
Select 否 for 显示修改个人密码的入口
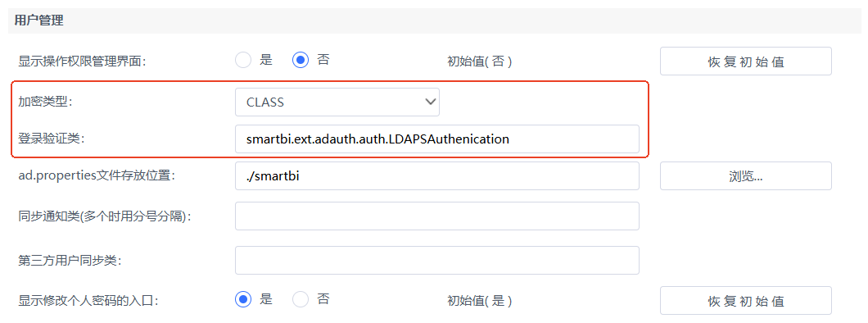coord(301,300)
